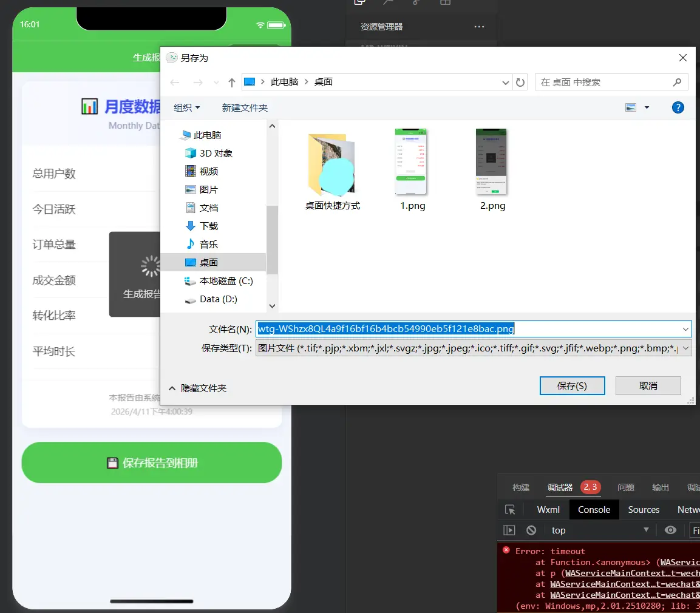This screenshot has height=613, width=700.
Task: Click the up-one-level arrow in dialog
Action: pos(231,83)
